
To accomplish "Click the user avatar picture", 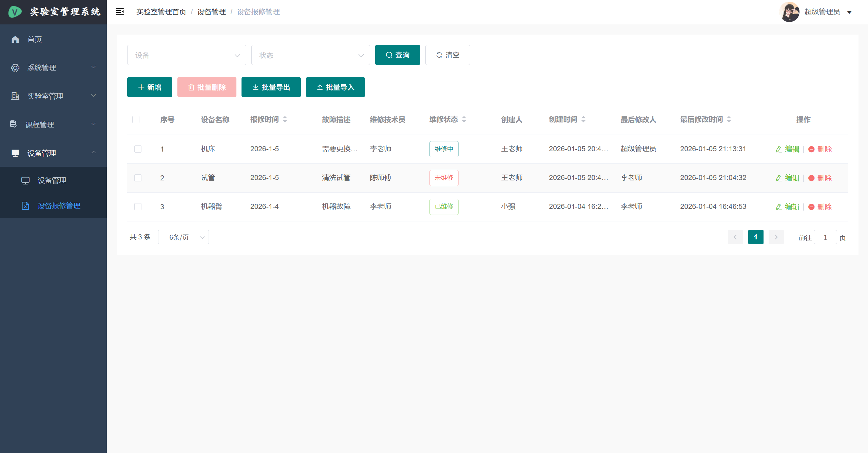I will pyautogui.click(x=789, y=12).
